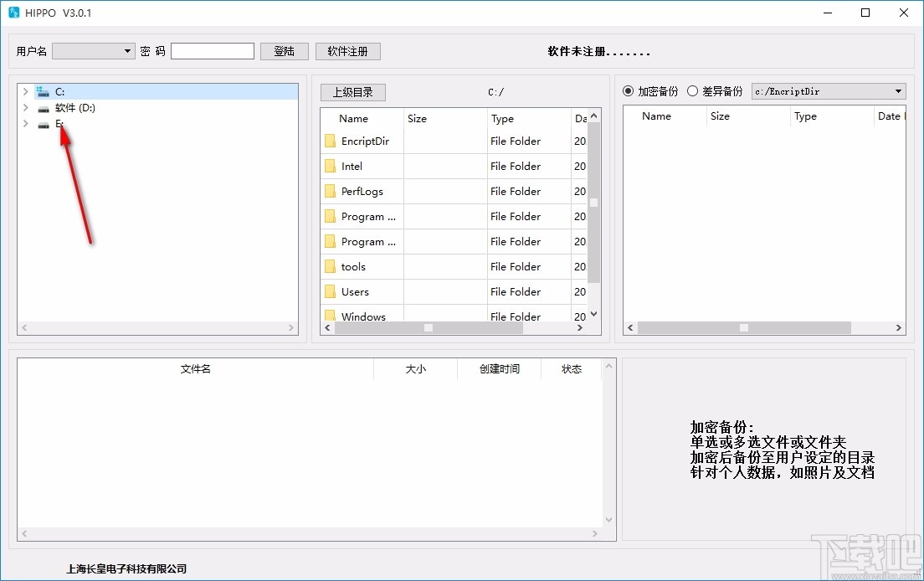The width and height of the screenshot is (924, 581).
Task: Open the Windows folder icon
Action: pyautogui.click(x=330, y=316)
